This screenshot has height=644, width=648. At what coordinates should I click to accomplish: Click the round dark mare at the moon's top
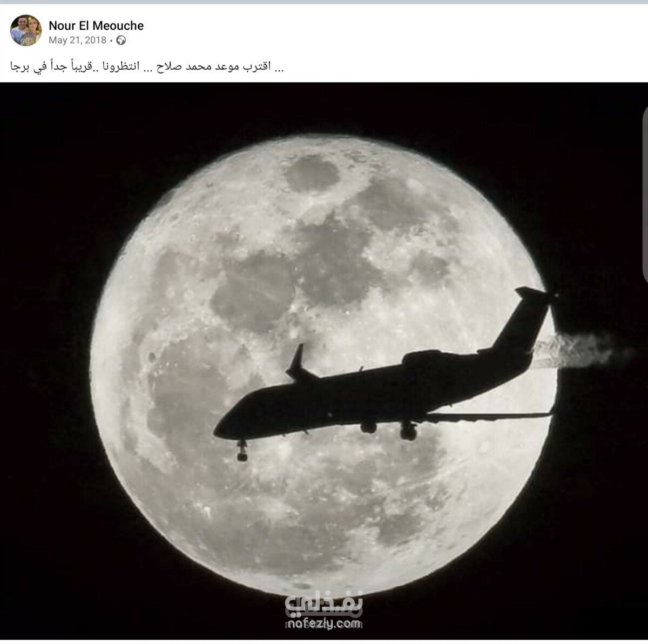tap(312, 173)
